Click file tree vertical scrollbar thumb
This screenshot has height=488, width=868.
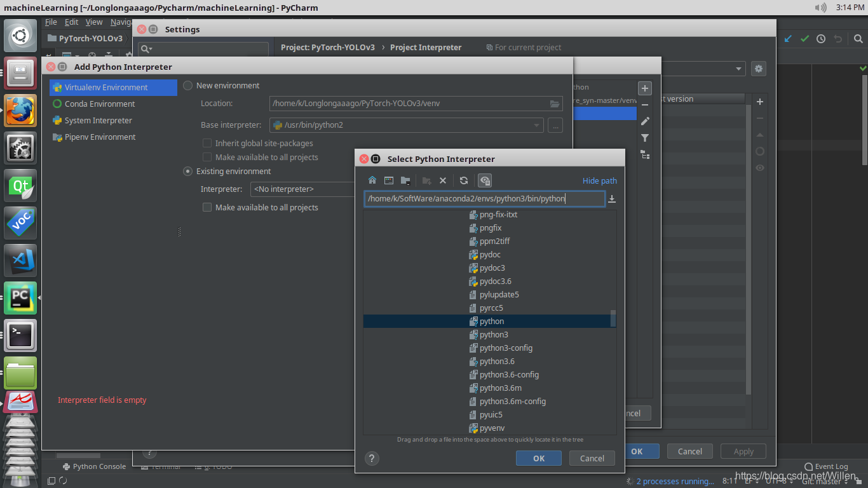pyautogui.click(x=613, y=318)
